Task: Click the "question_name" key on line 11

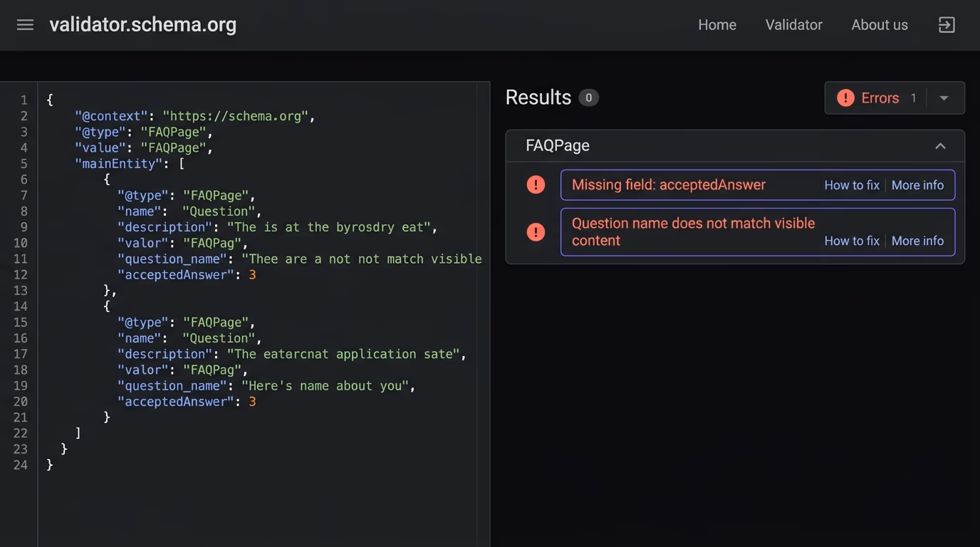Action: point(172,259)
